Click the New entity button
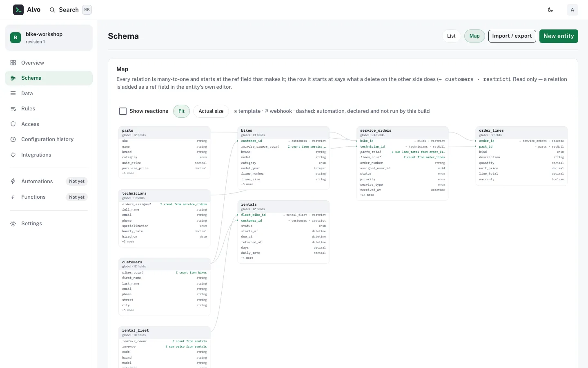The width and height of the screenshot is (588, 368). point(559,36)
